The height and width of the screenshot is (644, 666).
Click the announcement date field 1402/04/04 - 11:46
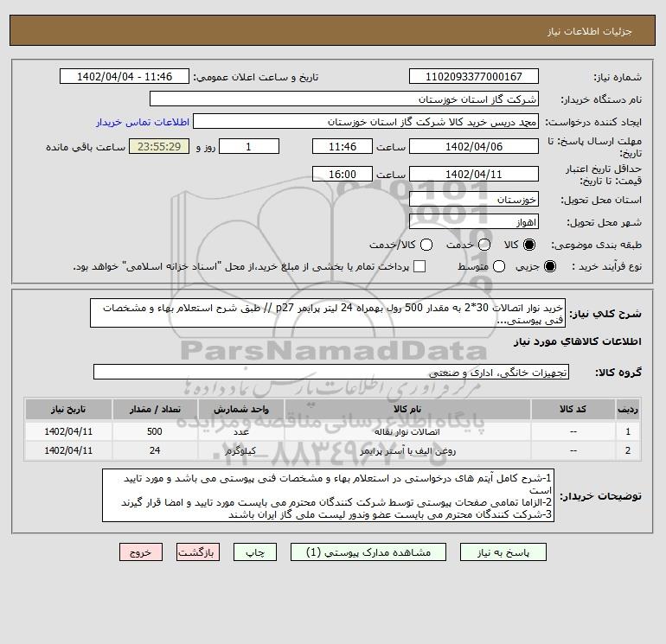(x=125, y=76)
